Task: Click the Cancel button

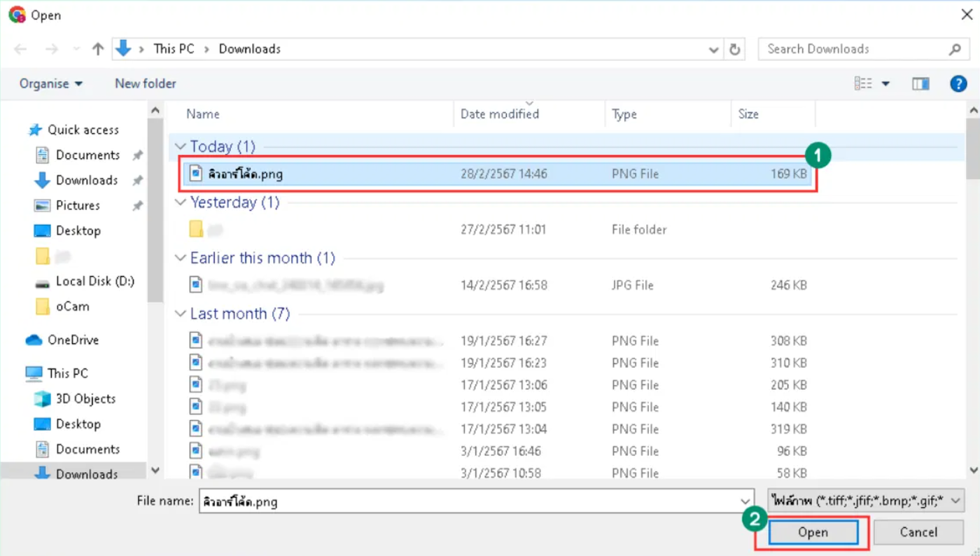Action: point(918,532)
